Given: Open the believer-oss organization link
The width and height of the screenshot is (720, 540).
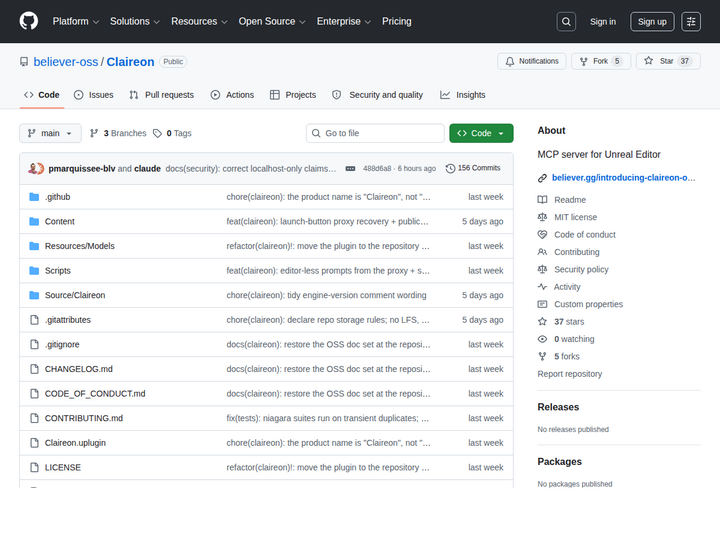Looking at the screenshot, I should (x=66, y=62).
